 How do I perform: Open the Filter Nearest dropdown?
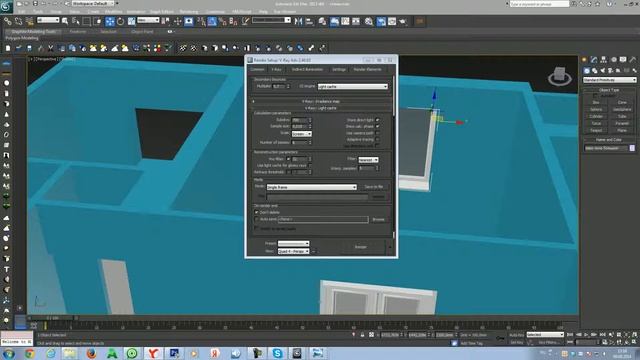pos(368,160)
